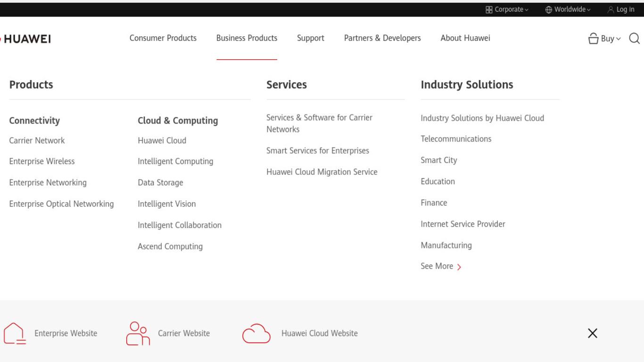This screenshot has width=644, height=362.
Task: Click the Buy shopping bag icon
Action: pos(594,39)
